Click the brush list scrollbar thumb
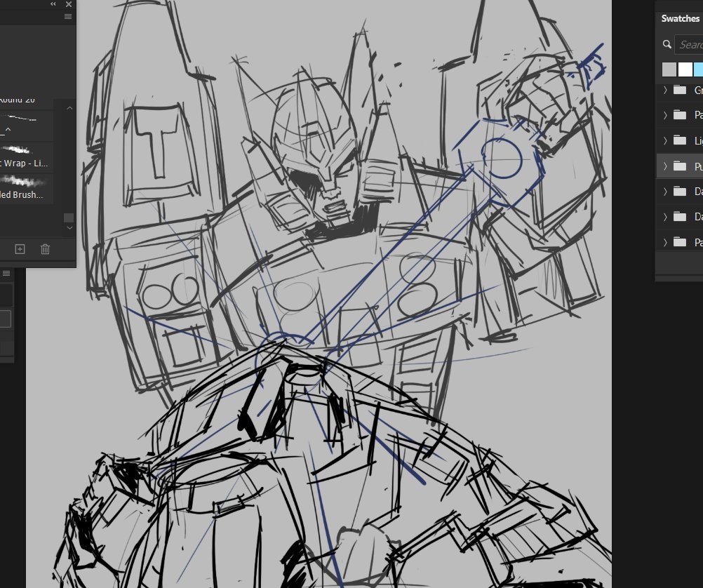 pos(69,218)
